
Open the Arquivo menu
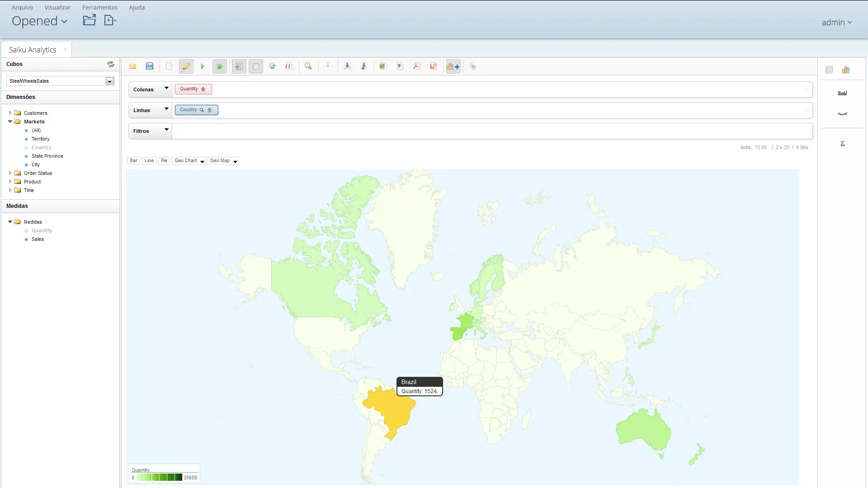pos(22,7)
